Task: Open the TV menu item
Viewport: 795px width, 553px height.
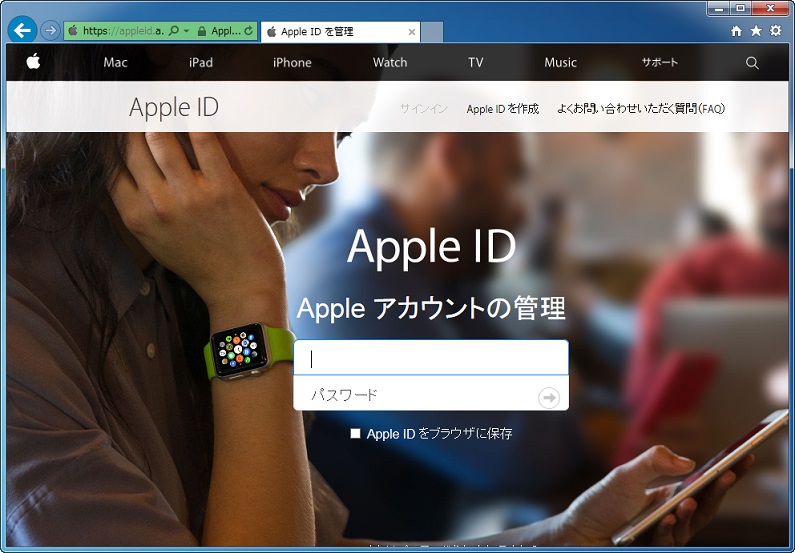Action: 476,62
